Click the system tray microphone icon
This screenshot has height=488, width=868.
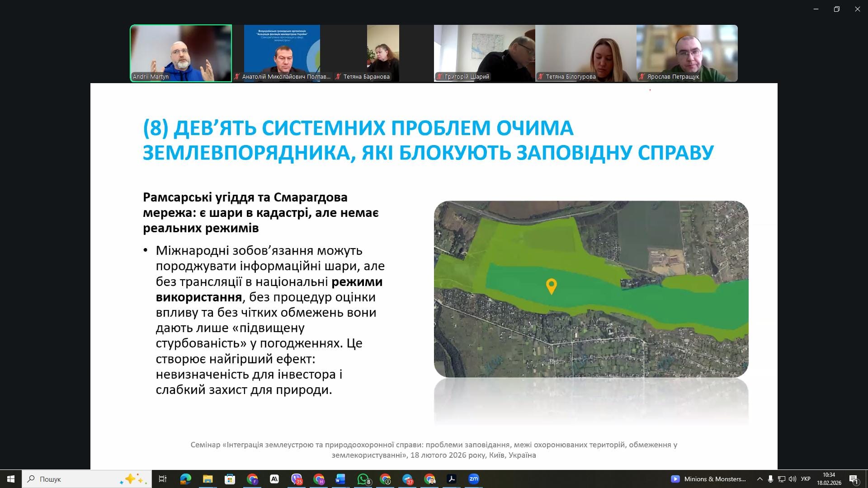tap(770, 479)
